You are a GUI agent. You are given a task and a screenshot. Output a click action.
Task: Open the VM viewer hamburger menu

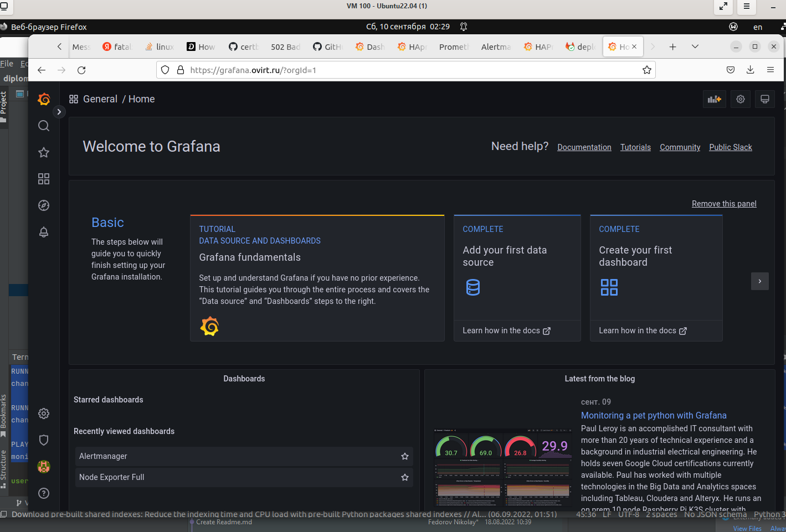coord(747,6)
